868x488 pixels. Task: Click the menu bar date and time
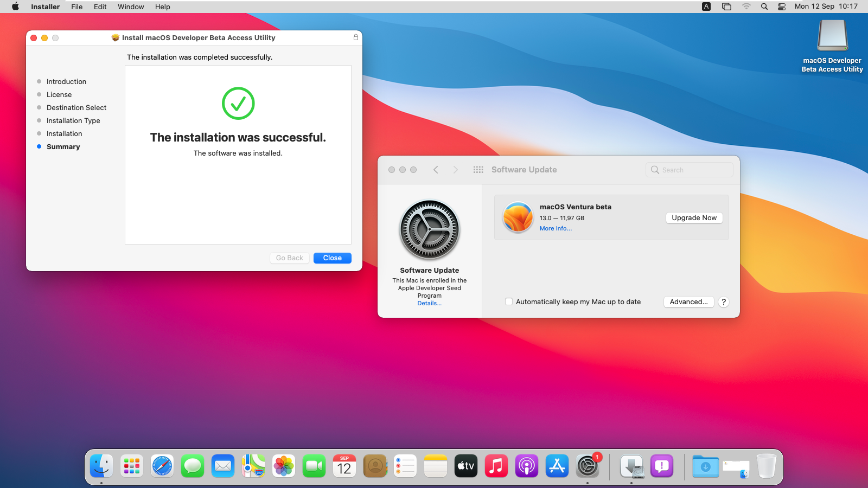click(x=826, y=7)
